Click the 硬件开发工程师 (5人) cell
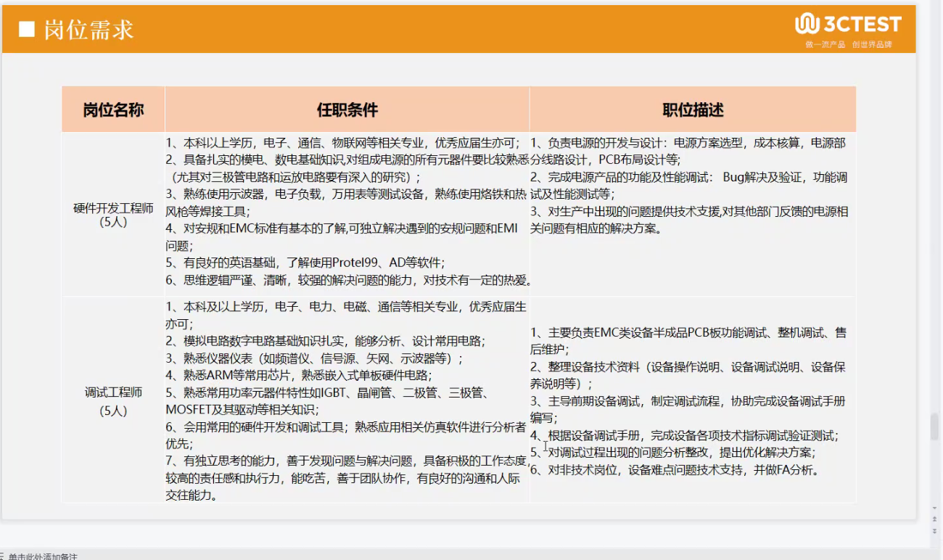This screenshot has width=943, height=560. (113, 215)
